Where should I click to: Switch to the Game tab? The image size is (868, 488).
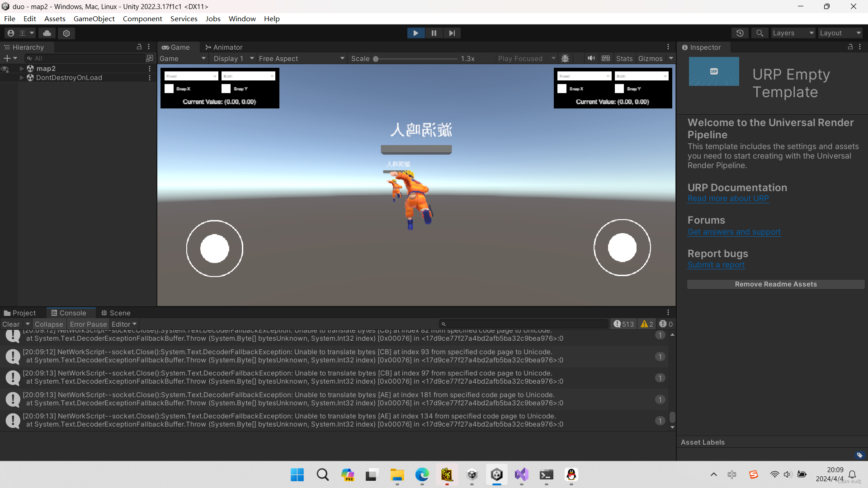point(176,47)
